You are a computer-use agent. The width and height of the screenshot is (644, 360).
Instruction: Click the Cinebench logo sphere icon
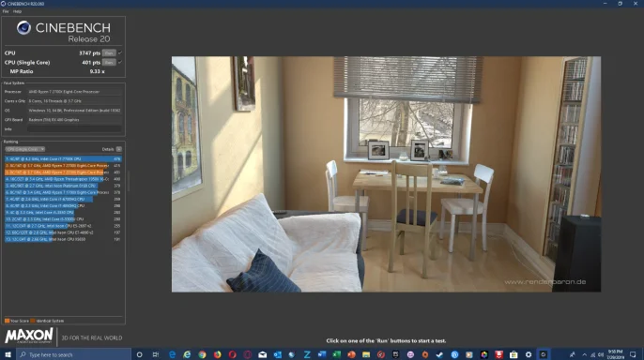[x=23, y=28]
